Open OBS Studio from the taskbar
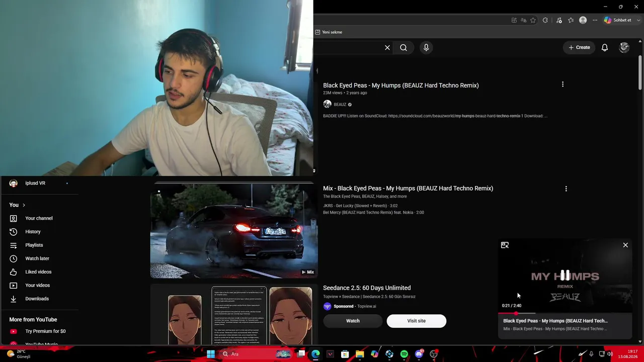 point(434,354)
